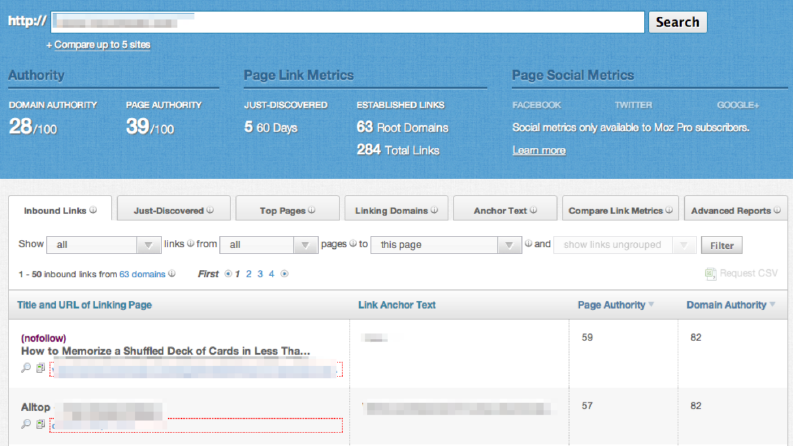Viewport: 793px width, 446px height.
Task: Open the Anchor Text tab
Action: pos(505,208)
